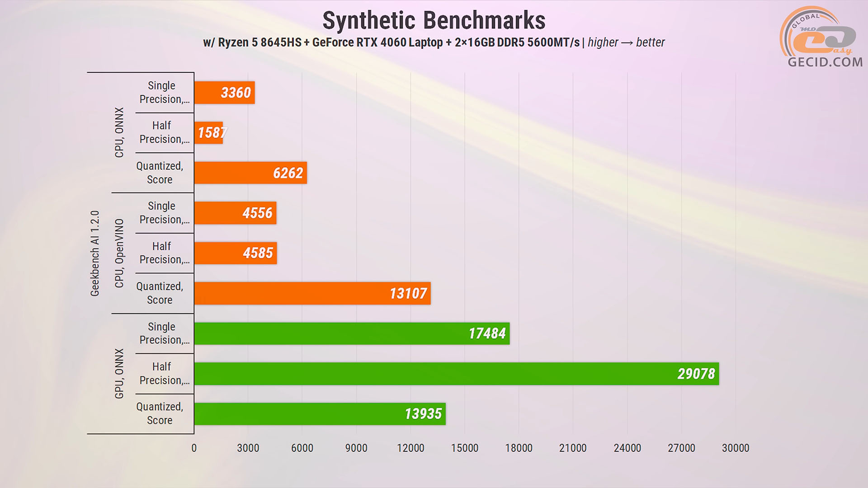Click the green bar value 29078
868x488 pixels.
[696, 374]
